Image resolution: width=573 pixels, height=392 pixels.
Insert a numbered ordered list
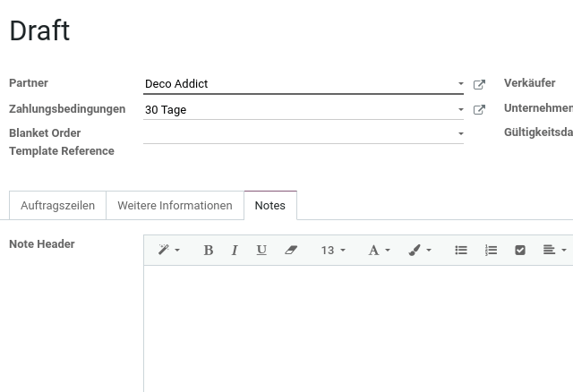tap(491, 251)
